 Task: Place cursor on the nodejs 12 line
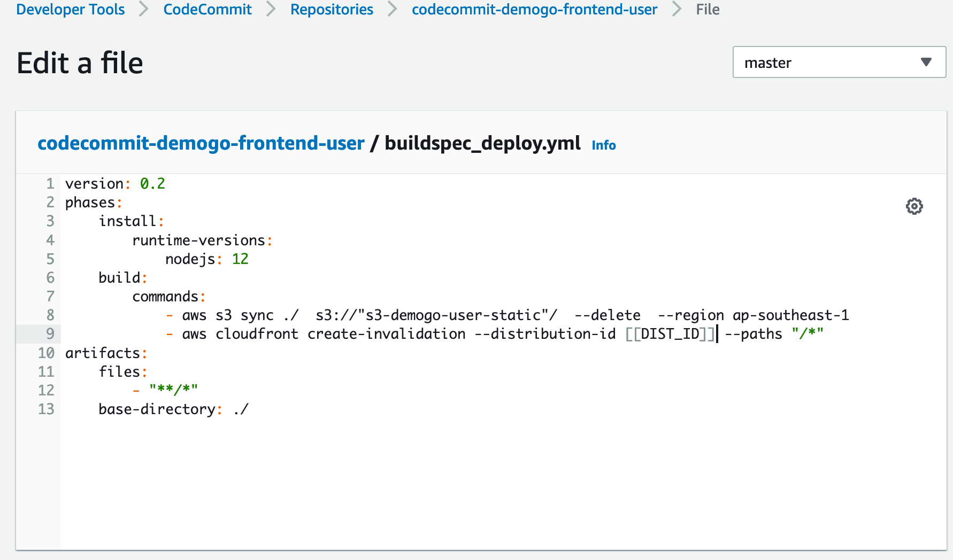point(206,259)
